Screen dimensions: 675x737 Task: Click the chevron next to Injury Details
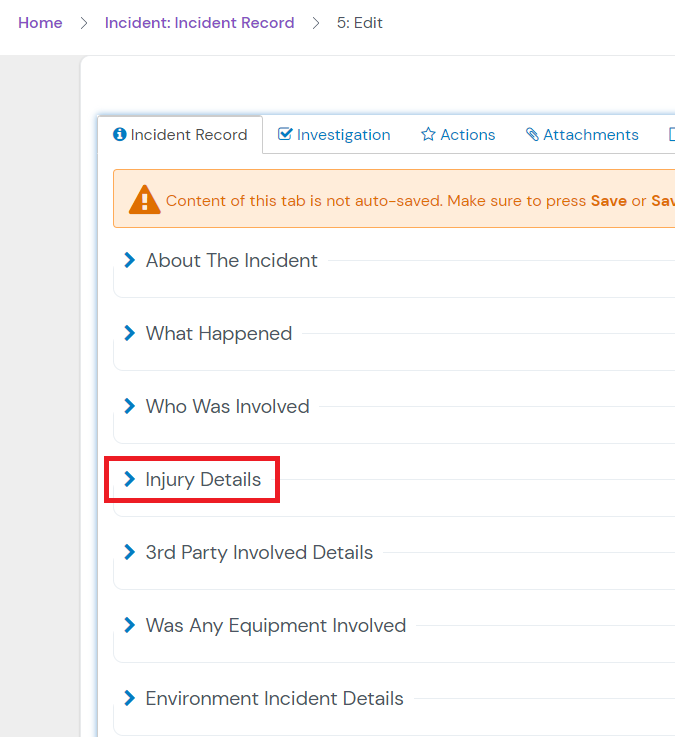129,480
